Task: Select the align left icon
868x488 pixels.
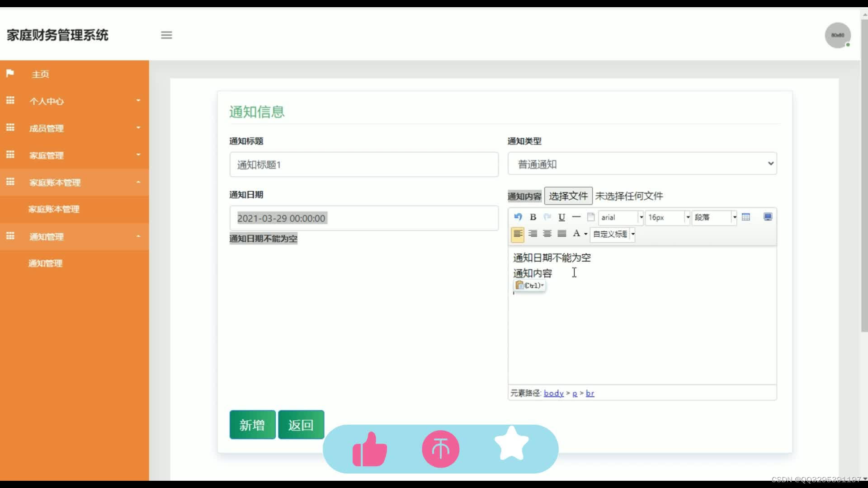Action: click(x=518, y=234)
